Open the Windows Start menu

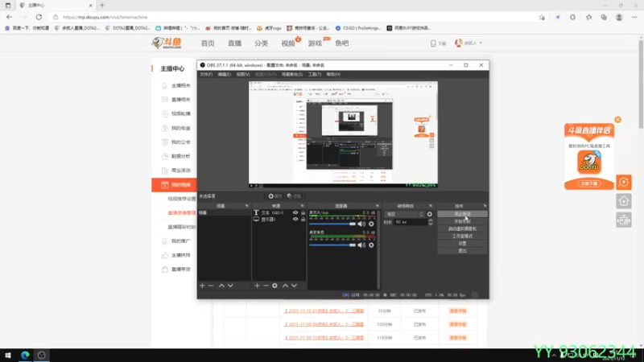point(8,356)
